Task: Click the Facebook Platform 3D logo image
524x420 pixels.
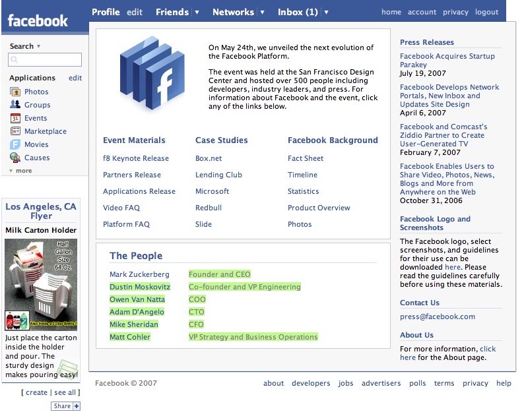Action: coord(152,73)
